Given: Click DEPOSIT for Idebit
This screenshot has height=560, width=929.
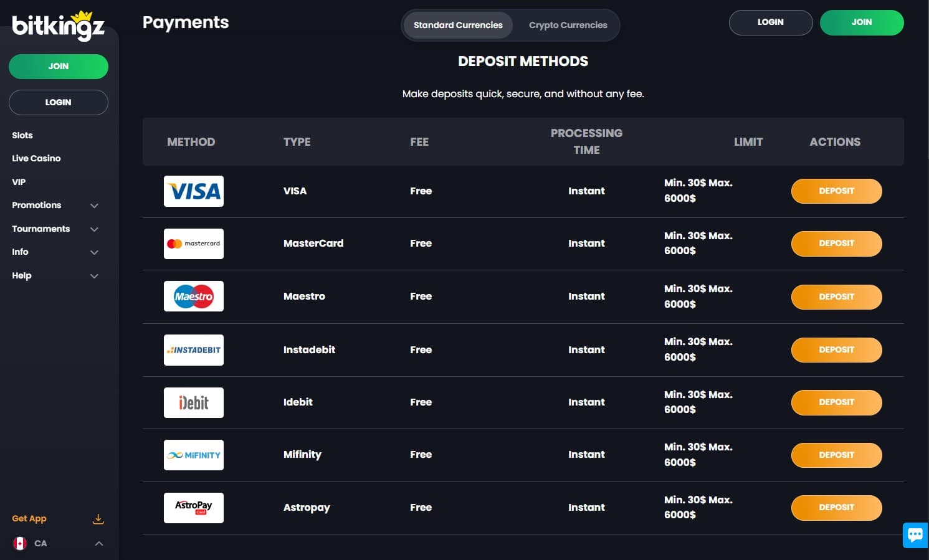Looking at the screenshot, I should [837, 402].
